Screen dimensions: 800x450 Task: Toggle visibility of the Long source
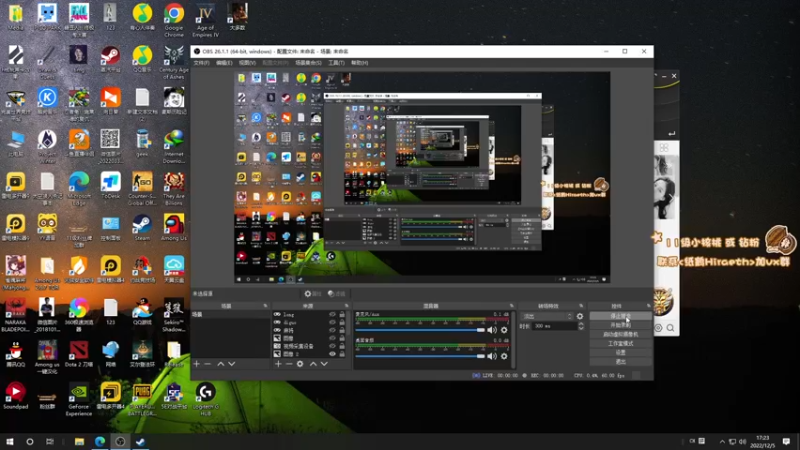[x=332, y=315]
